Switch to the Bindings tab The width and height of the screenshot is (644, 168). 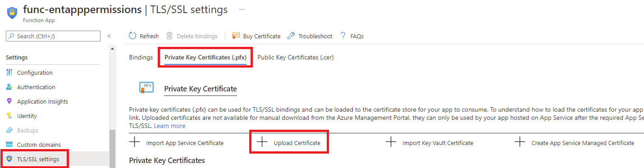coord(141,58)
